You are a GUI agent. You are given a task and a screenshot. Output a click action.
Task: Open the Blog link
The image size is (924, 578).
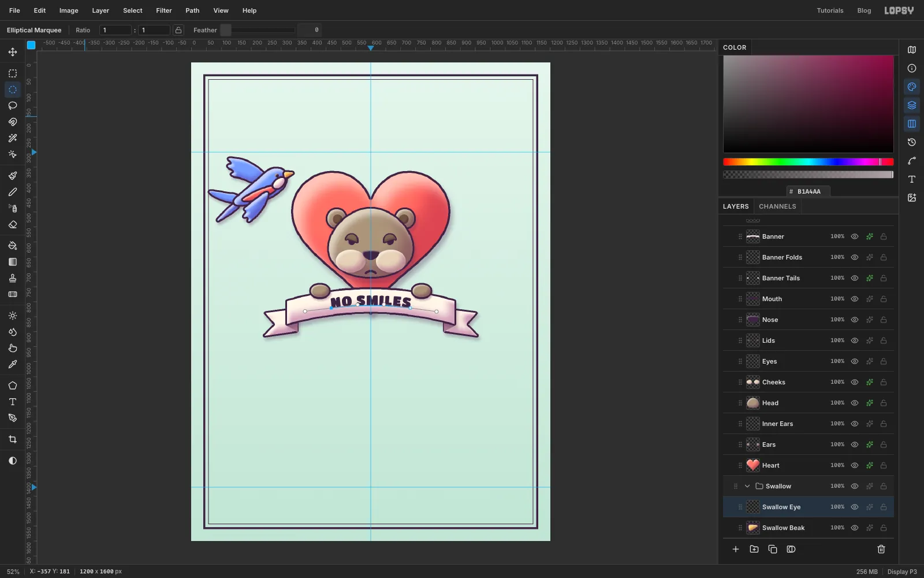pos(864,10)
